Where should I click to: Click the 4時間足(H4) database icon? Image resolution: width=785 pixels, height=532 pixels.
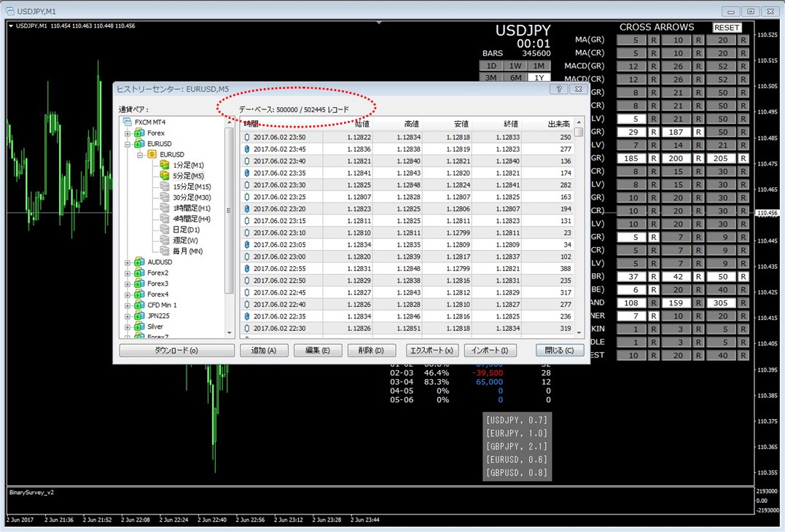(x=164, y=219)
